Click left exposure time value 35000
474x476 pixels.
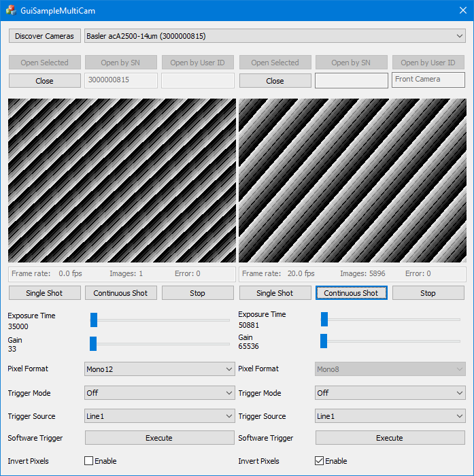click(18, 326)
